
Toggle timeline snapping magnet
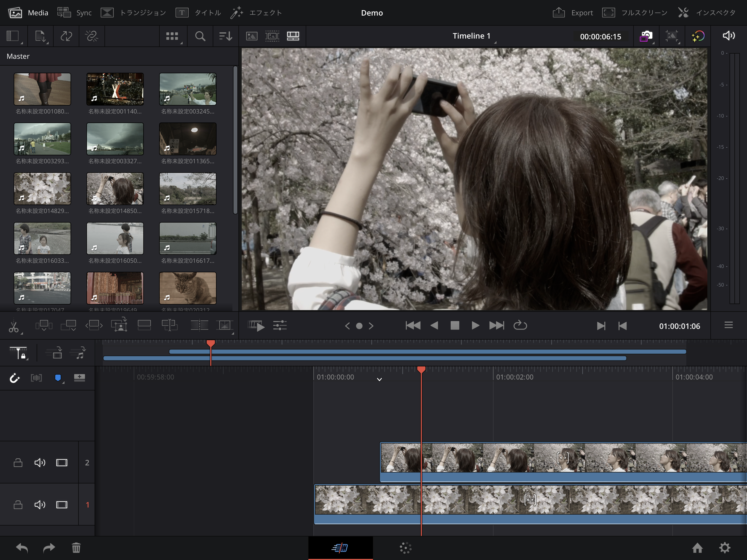(x=14, y=378)
